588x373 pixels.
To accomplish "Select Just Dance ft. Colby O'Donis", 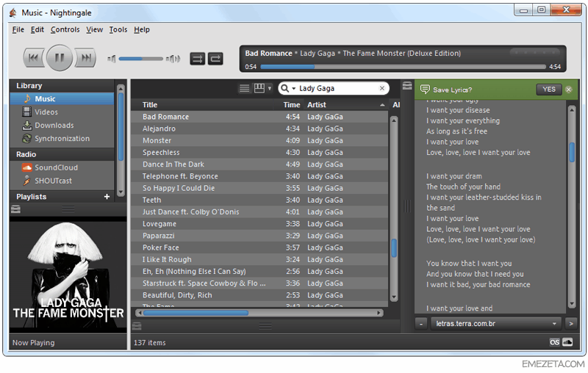I will (x=259, y=212).
